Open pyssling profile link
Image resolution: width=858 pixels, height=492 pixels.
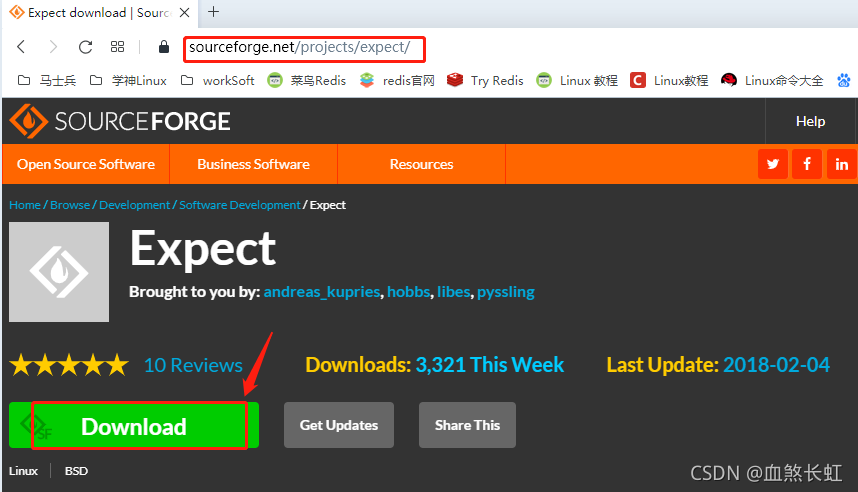506,292
